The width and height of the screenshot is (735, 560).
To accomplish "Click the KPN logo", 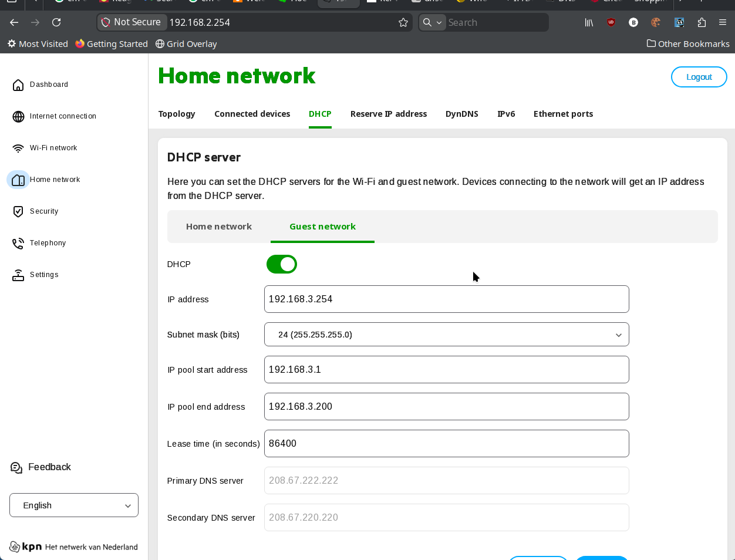I will pos(26,546).
